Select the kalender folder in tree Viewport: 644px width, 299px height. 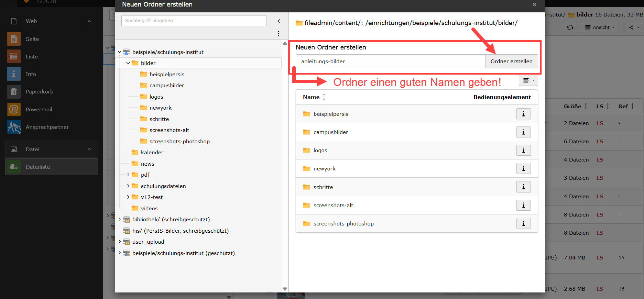coord(152,153)
